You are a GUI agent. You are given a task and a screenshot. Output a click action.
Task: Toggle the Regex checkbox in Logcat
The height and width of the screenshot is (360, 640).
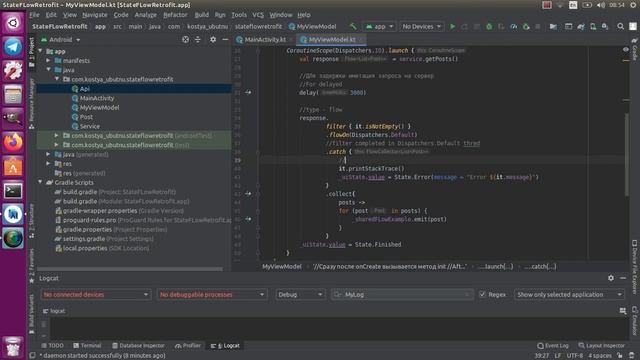click(x=482, y=294)
